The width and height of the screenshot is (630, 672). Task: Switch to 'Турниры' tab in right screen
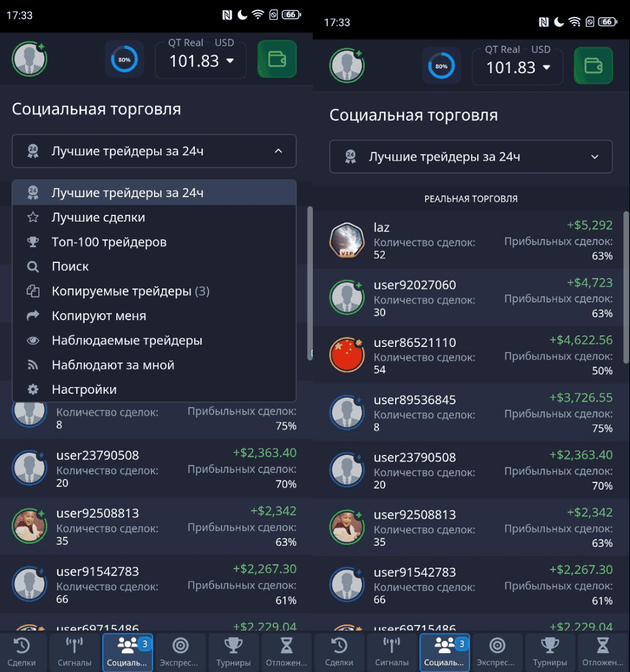(x=550, y=653)
